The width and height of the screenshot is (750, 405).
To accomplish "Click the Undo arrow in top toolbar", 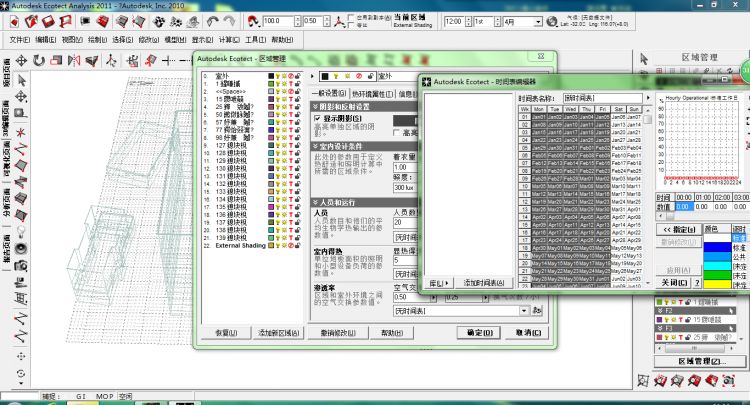I will (213, 22).
